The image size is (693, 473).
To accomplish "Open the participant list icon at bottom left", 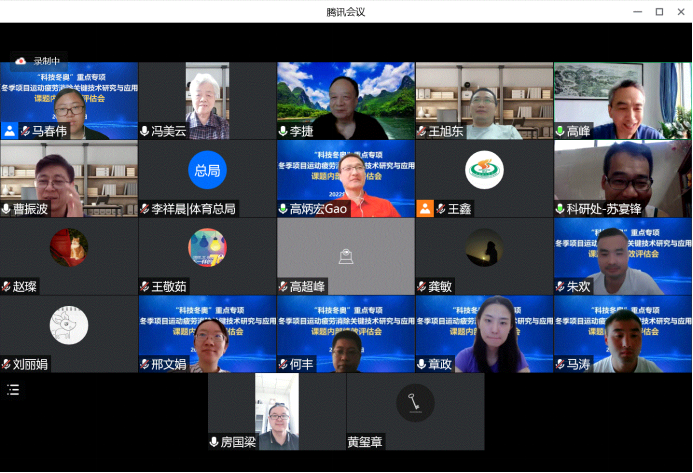I will (x=13, y=389).
